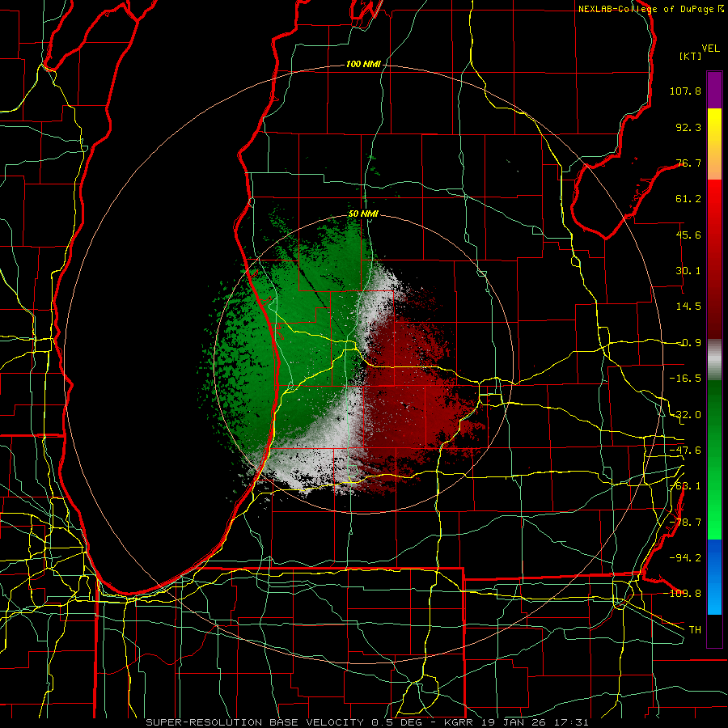Click the -63.1 velocity scale value

coord(685,486)
